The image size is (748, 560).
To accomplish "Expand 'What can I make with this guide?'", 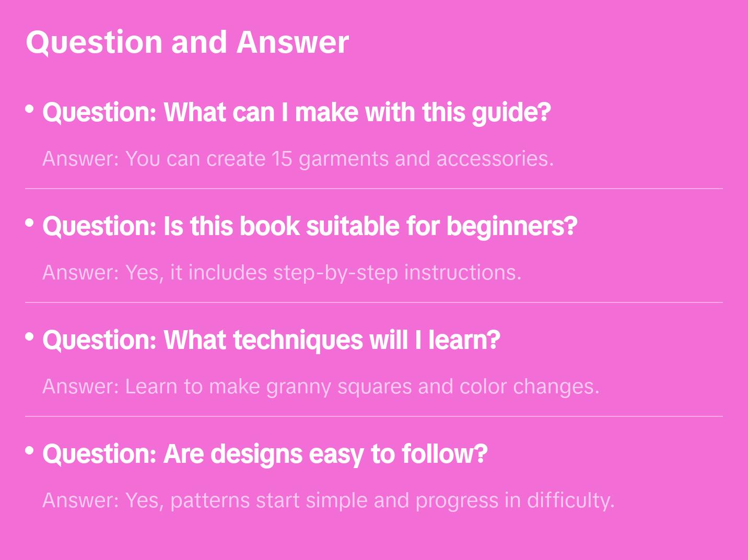I will click(x=296, y=112).
